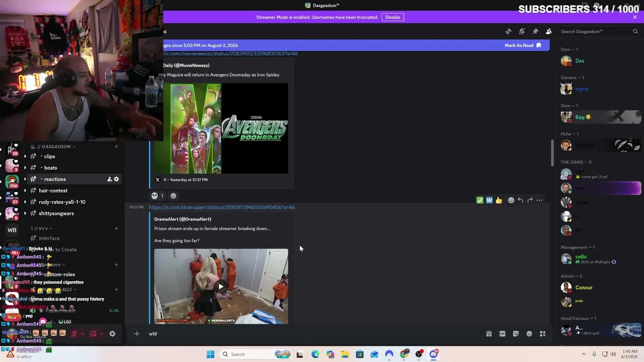Screen dimensions: 644x362
Task: Play the DramaAlert prison stream video
Action: pos(221,287)
